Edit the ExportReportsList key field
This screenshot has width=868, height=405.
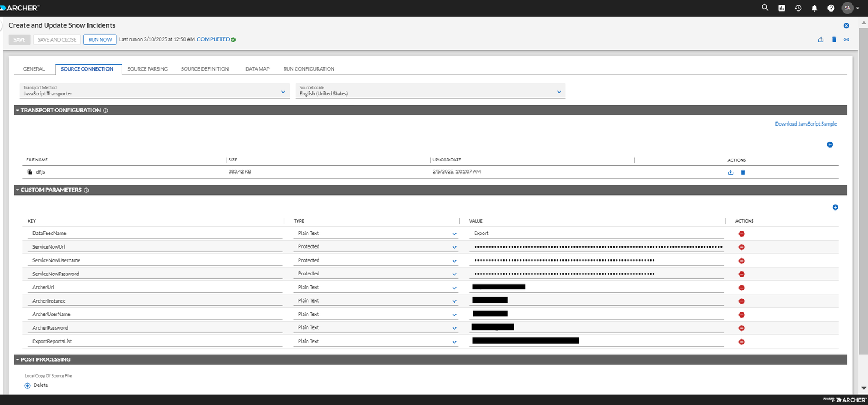pyautogui.click(x=155, y=341)
